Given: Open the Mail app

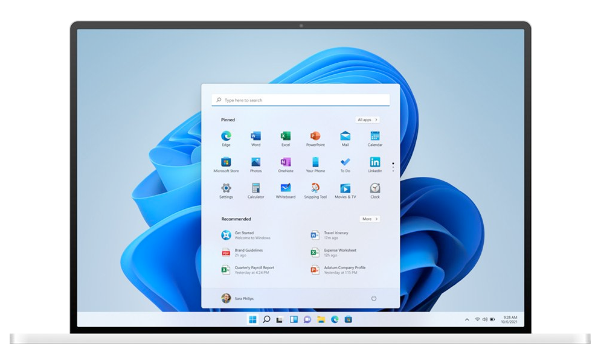Looking at the screenshot, I should [345, 138].
